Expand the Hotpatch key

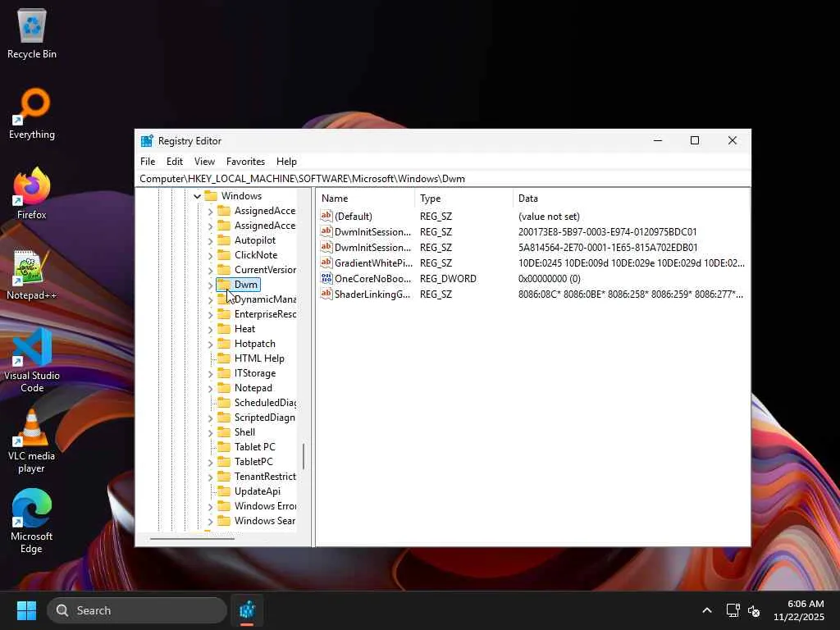210,345
